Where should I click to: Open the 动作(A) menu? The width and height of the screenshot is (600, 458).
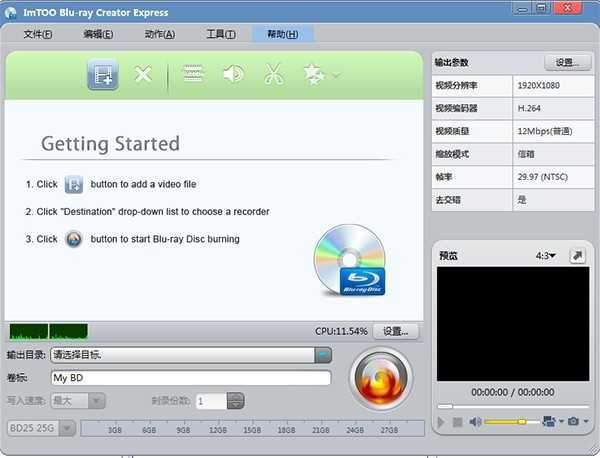tap(160, 34)
